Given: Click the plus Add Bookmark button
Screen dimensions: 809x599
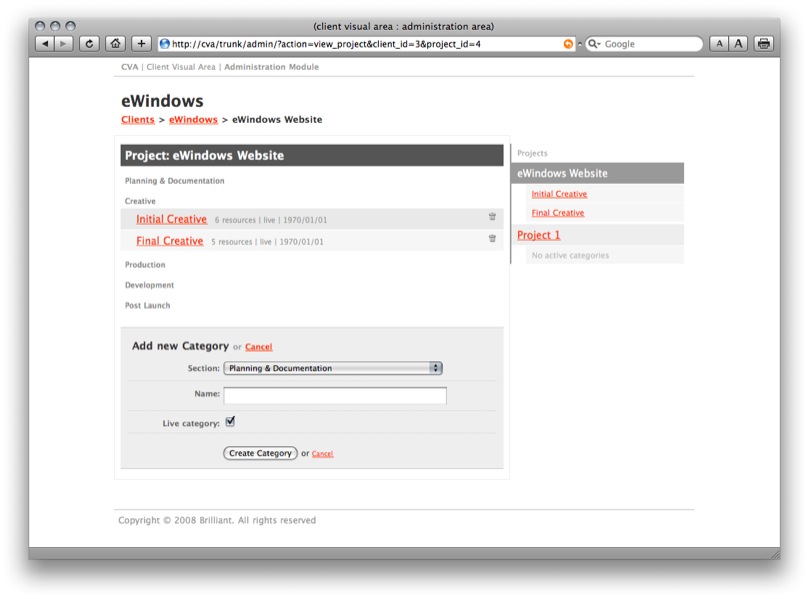Looking at the screenshot, I should [x=142, y=44].
